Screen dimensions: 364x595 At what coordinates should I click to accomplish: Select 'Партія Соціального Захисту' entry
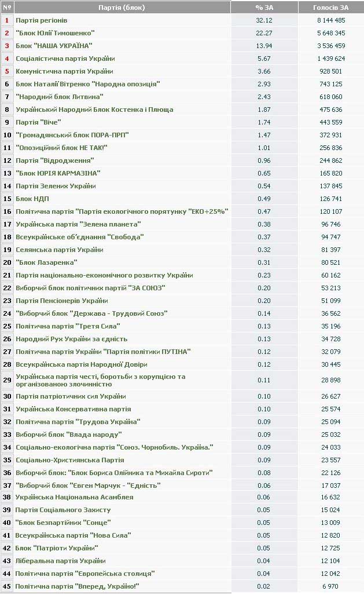(x=63, y=510)
